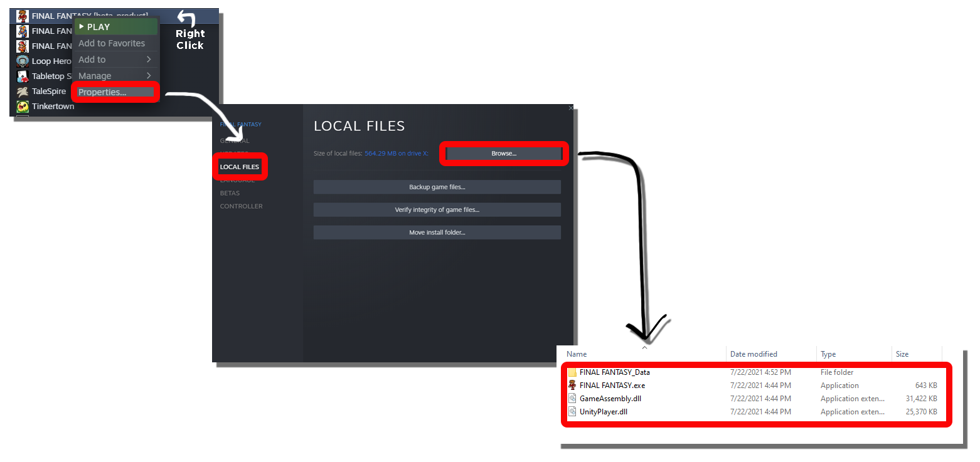Click the Loop Hero game icon
The height and width of the screenshot is (462, 980).
click(x=23, y=61)
